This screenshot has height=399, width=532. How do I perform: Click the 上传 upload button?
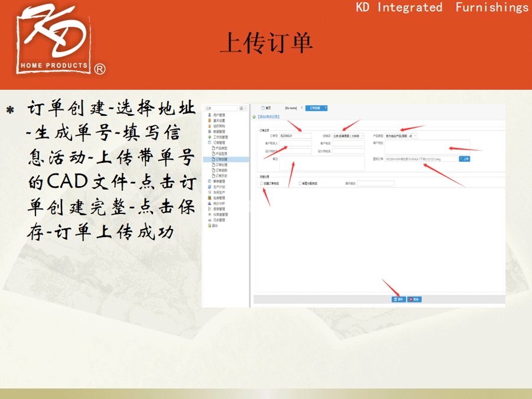(464, 159)
